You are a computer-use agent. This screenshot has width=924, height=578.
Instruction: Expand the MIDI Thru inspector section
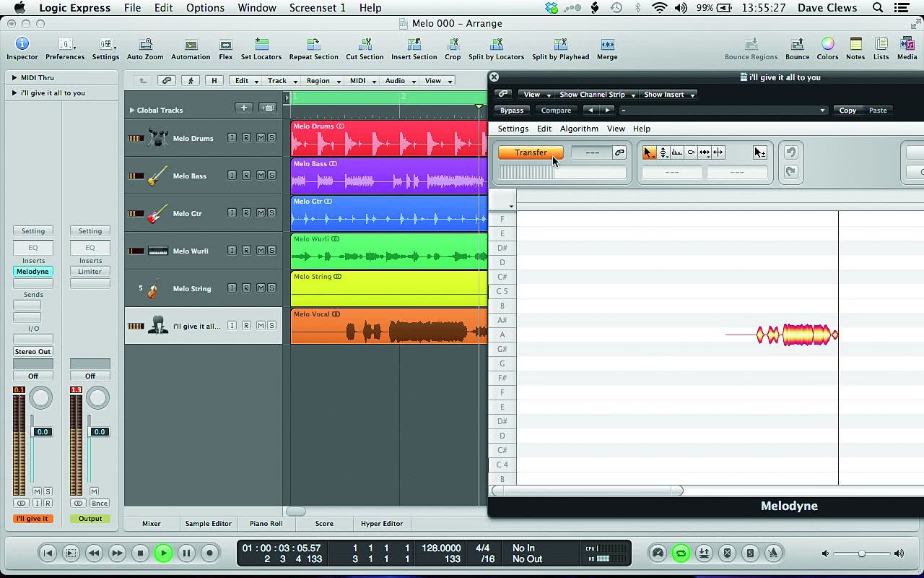tap(14, 77)
